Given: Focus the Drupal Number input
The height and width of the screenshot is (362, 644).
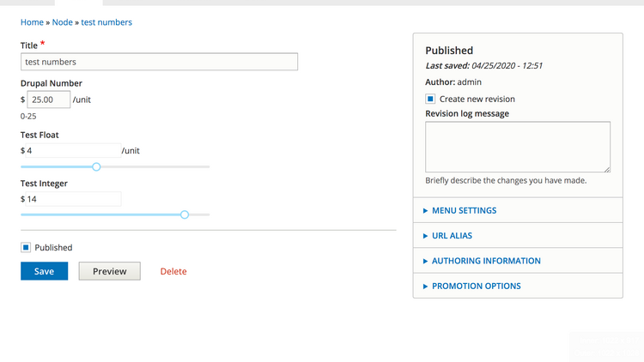Looking at the screenshot, I should point(49,100).
